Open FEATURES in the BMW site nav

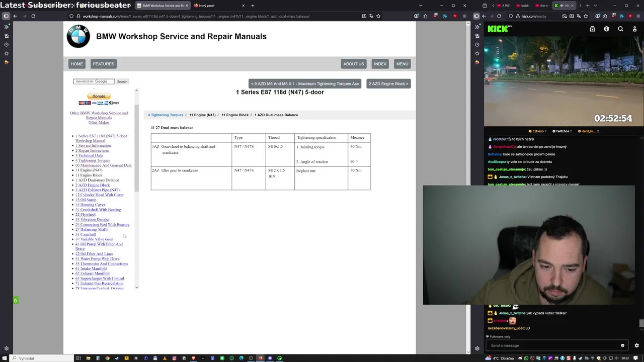pyautogui.click(x=103, y=64)
